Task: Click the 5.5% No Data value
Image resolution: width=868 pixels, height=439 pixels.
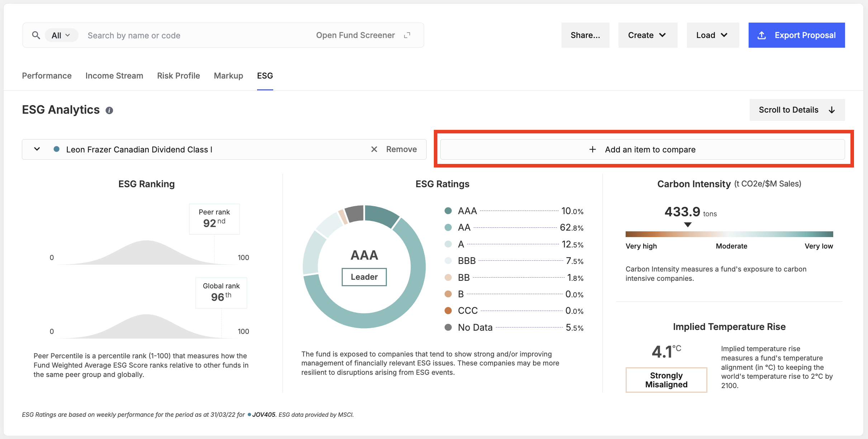Action: (x=574, y=327)
